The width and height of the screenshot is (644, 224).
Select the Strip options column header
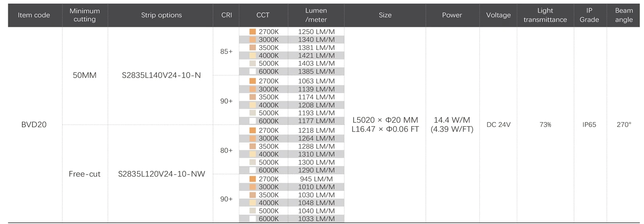161,15
